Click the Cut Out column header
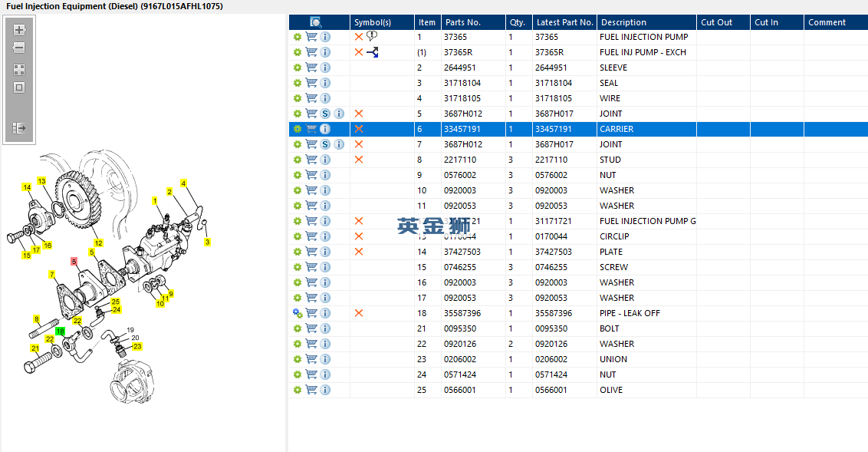The height and width of the screenshot is (452, 868). pos(724,22)
